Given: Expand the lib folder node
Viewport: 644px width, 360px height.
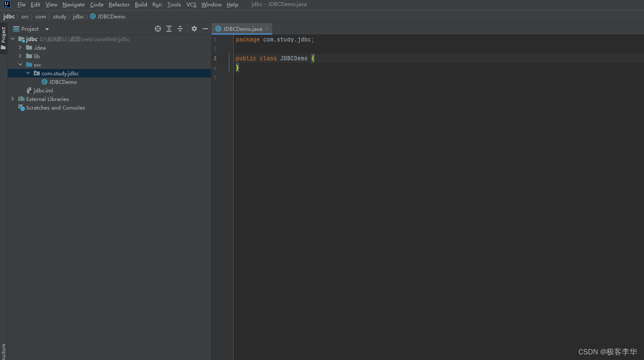Looking at the screenshot, I should pyautogui.click(x=20, y=56).
